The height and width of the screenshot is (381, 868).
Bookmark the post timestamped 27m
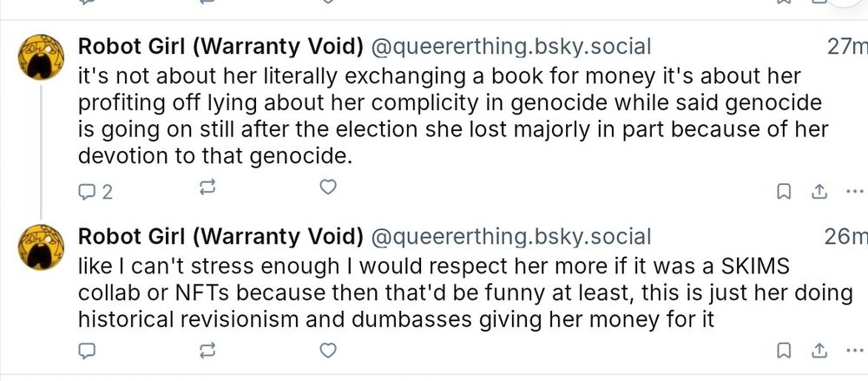(783, 192)
